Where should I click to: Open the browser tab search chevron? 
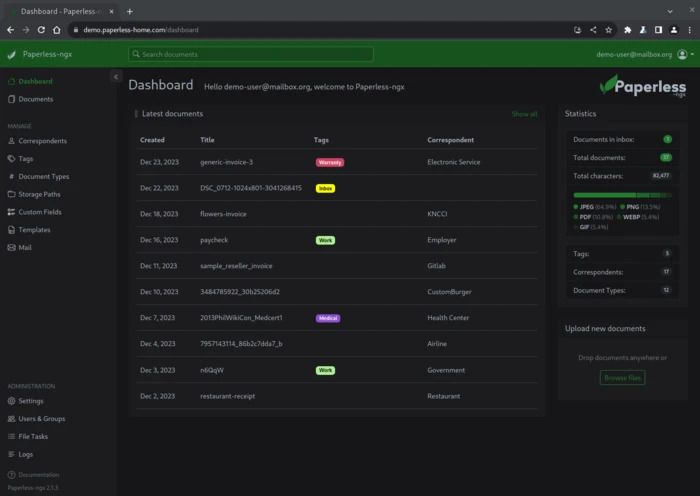tap(670, 12)
